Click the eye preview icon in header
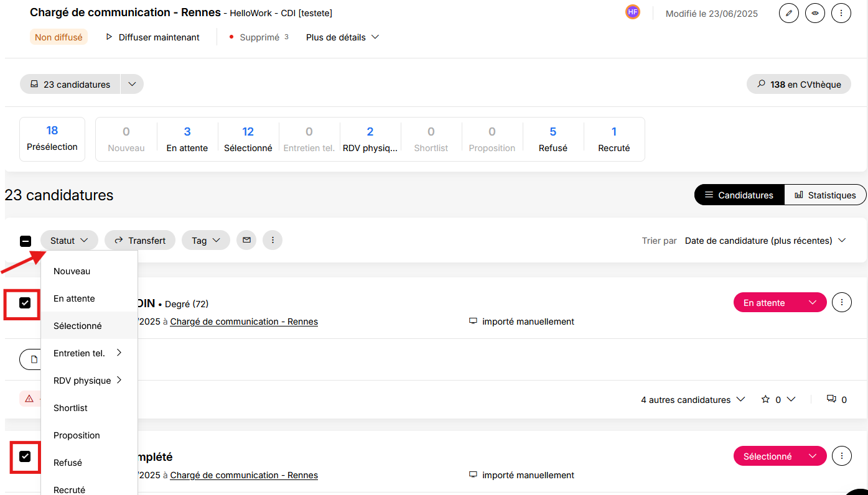This screenshot has width=868, height=495. 814,13
